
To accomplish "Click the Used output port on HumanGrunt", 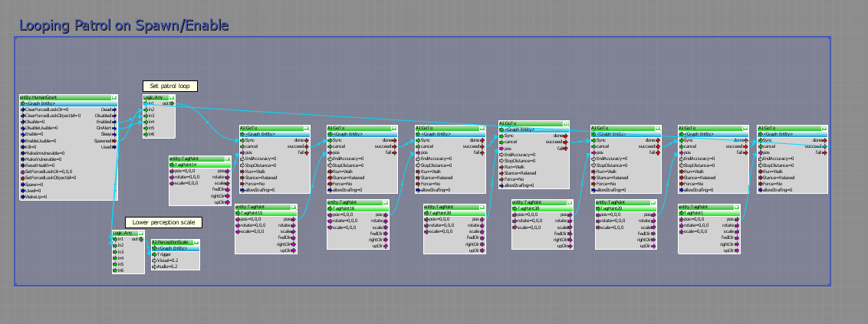I will pos(114,147).
